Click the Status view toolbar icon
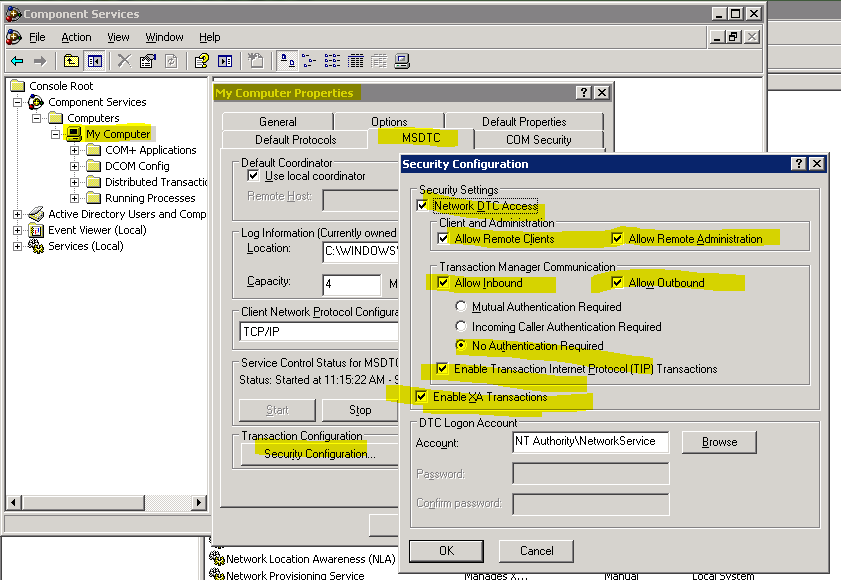This screenshot has height=580, width=841. pyautogui.click(x=379, y=61)
